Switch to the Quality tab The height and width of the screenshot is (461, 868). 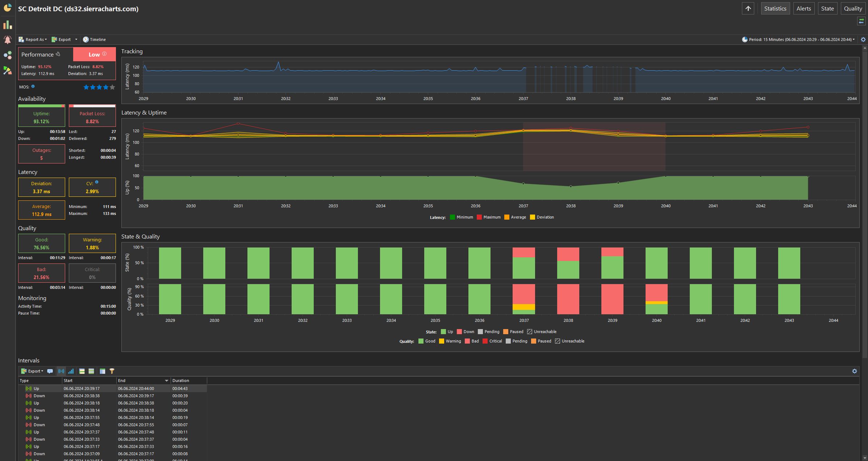(853, 8)
